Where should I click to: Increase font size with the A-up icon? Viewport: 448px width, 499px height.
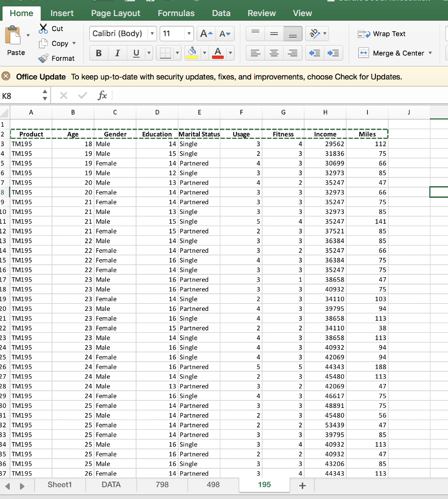[x=206, y=34]
